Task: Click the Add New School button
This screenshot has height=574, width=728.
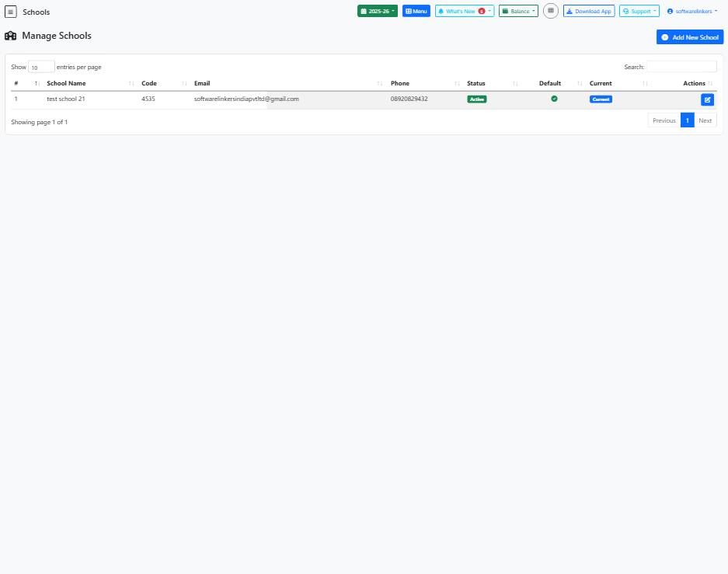Action: 689,37
